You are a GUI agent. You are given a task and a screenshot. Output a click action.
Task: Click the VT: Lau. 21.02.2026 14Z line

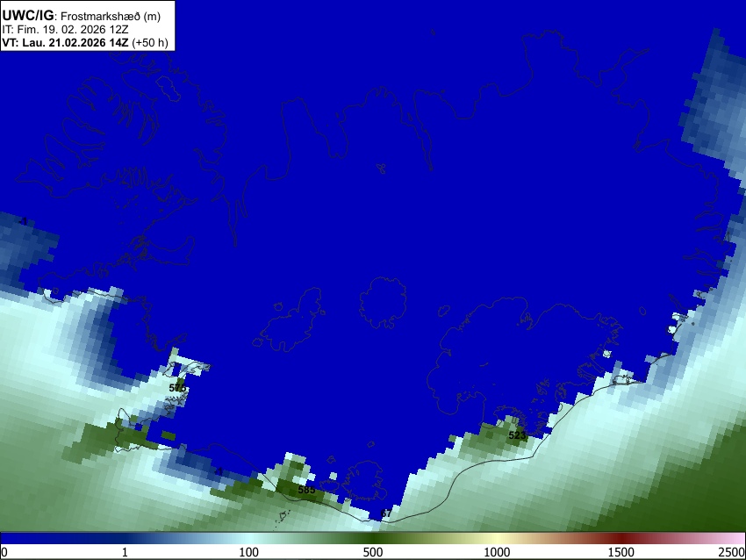click(85, 42)
